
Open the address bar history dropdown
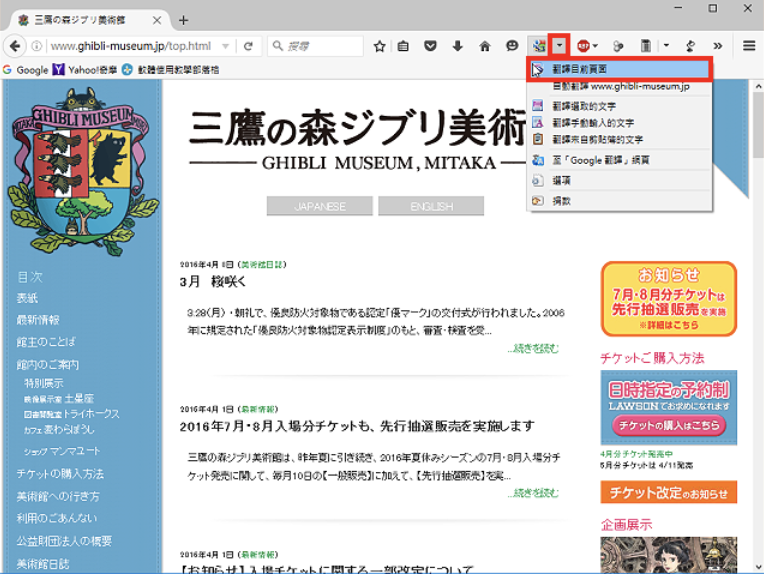(x=226, y=46)
